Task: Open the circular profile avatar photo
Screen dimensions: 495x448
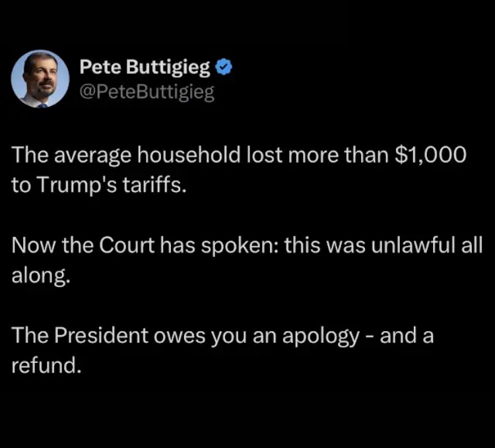Action: [x=40, y=79]
